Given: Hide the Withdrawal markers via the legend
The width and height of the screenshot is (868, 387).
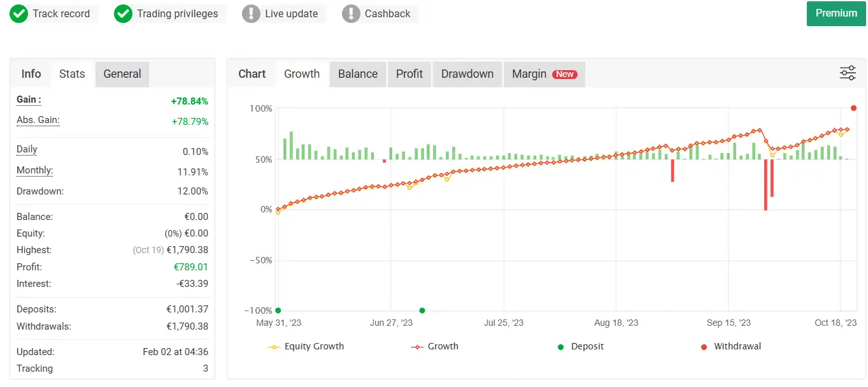Looking at the screenshot, I should click(730, 346).
